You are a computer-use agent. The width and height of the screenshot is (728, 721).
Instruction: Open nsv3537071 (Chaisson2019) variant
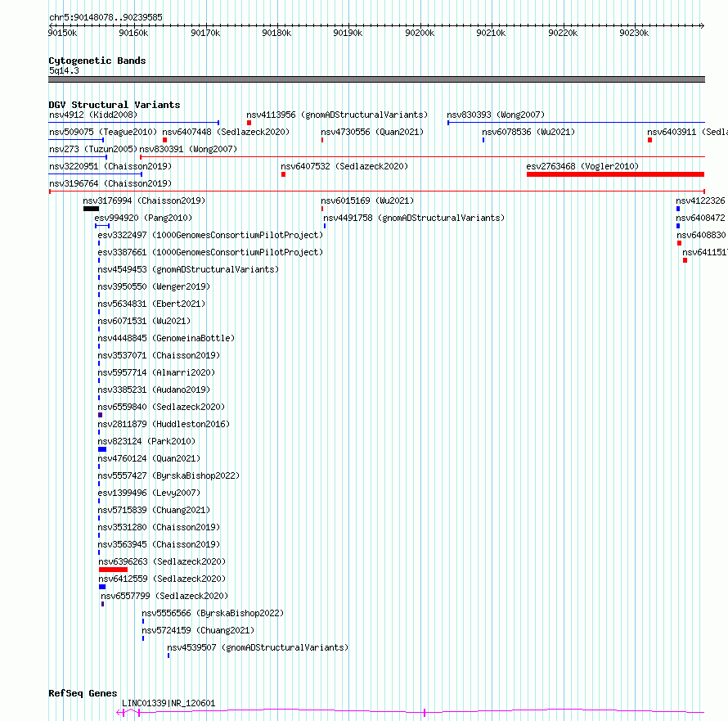(x=159, y=355)
